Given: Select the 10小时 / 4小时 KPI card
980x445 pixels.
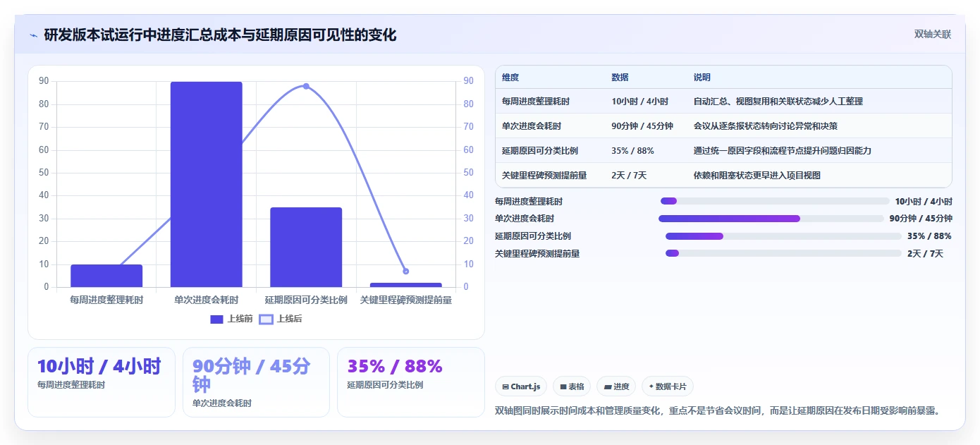Looking at the screenshot, I should (102, 382).
